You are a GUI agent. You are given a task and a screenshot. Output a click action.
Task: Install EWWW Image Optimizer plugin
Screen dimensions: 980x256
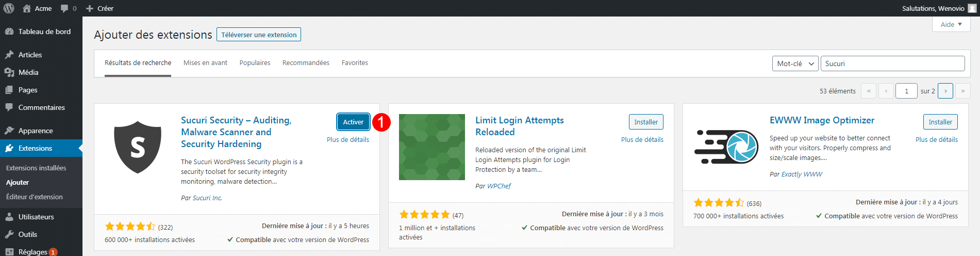(940, 122)
